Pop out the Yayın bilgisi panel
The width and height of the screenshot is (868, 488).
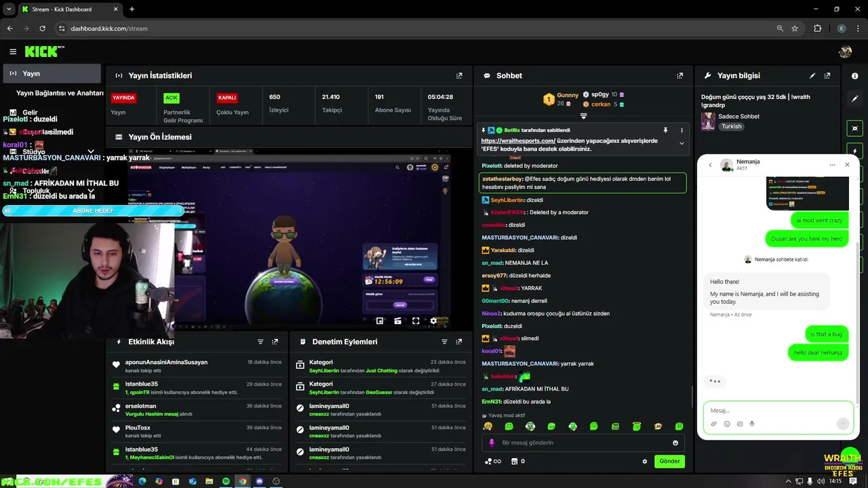click(827, 76)
